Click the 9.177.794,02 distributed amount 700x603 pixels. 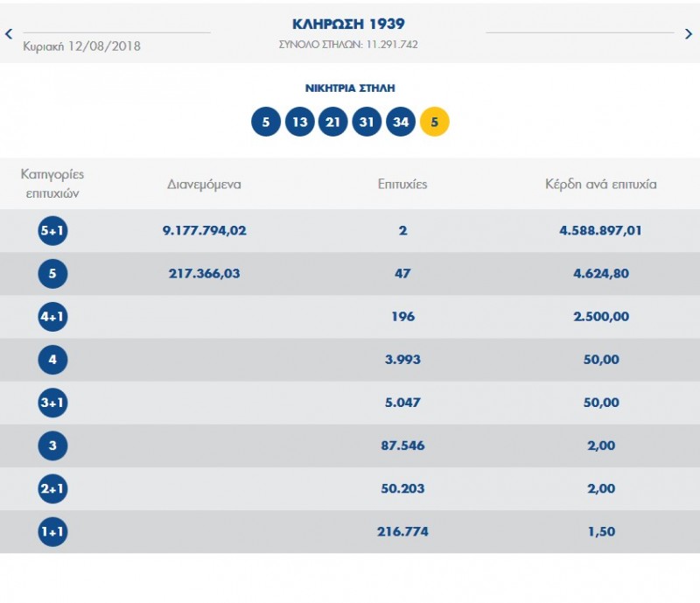point(204,231)
